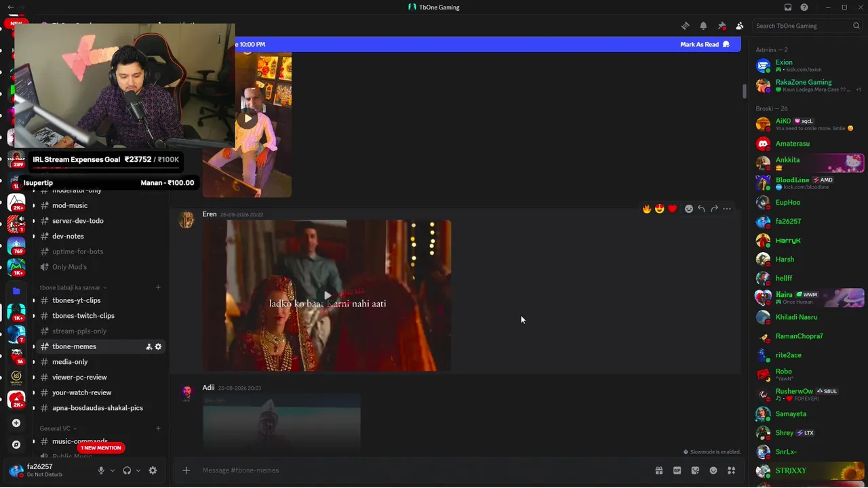Open User Settings gear

pos(153,470)
